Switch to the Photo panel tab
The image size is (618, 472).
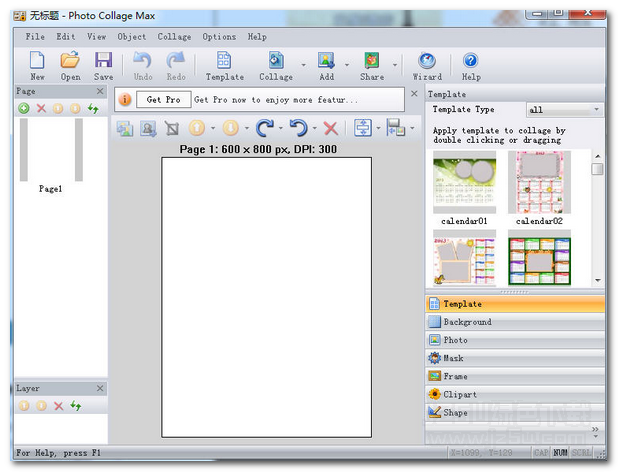515,340
